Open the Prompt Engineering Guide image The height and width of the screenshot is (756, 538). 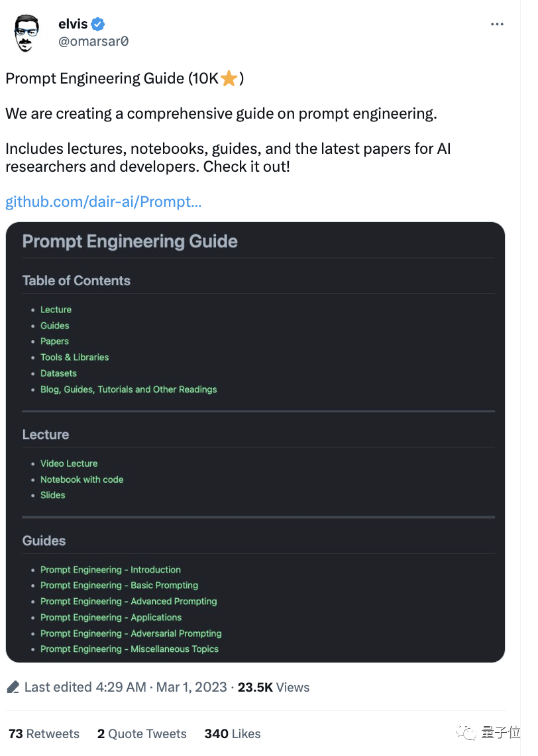(255, 442)
